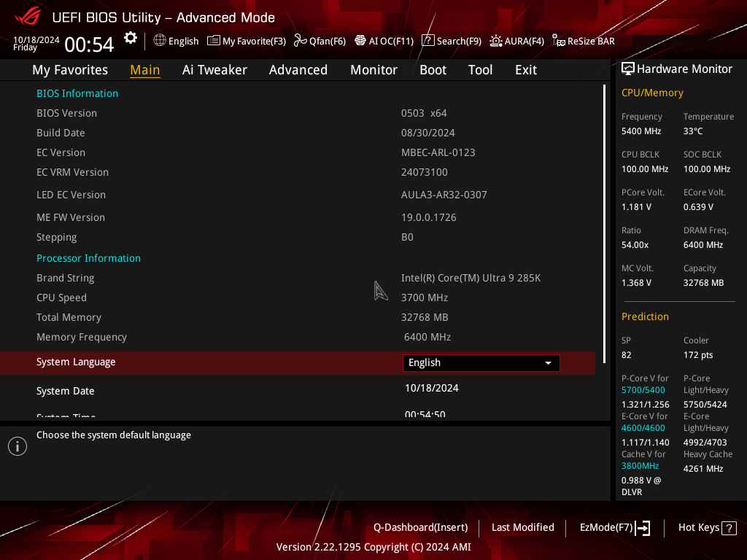This screenshot has width=747, height=560.
Task: Click the settings gear icon beside the clock
Action: (131, 38)
